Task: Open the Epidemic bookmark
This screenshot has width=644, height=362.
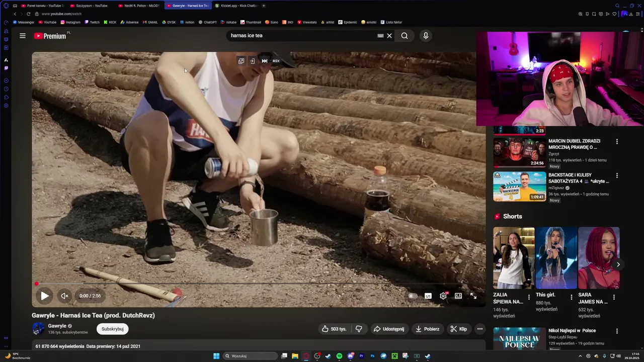Action: pos(348,22)
